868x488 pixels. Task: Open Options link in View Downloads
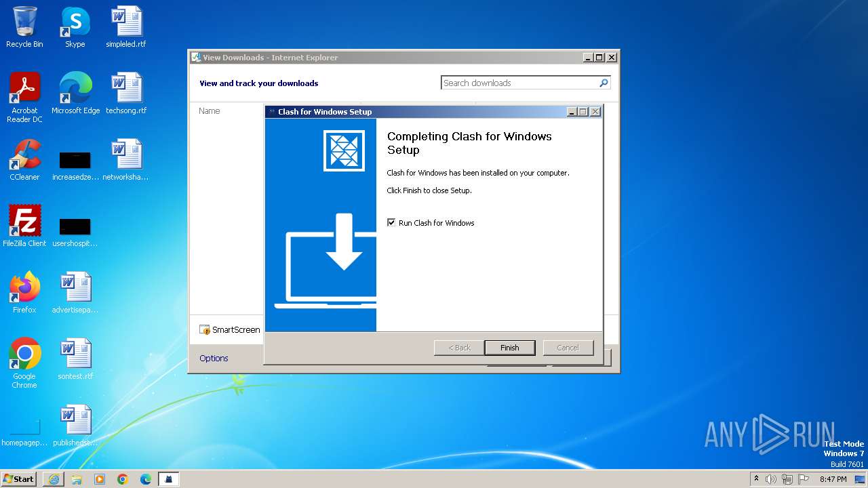[214, 358]
